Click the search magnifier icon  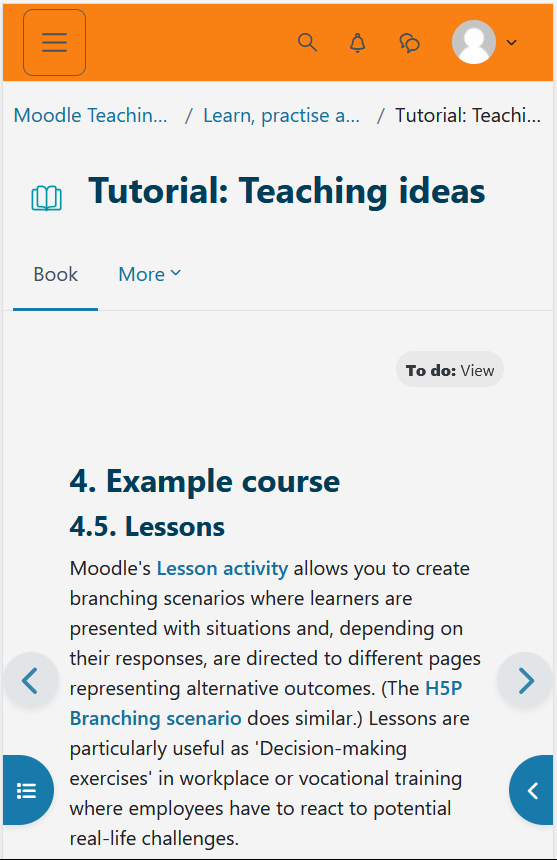pyautogui.click(x=307, y=42)
